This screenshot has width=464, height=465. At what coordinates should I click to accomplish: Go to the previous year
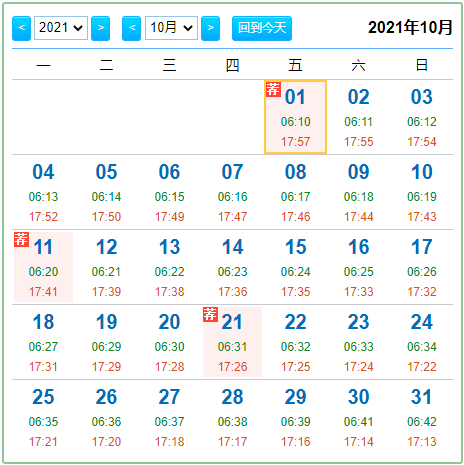21,28
